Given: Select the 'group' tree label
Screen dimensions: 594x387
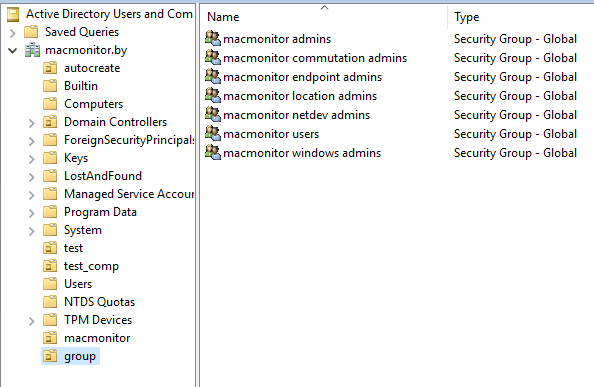Looking at the screenshot, I should tap(80, 356).
